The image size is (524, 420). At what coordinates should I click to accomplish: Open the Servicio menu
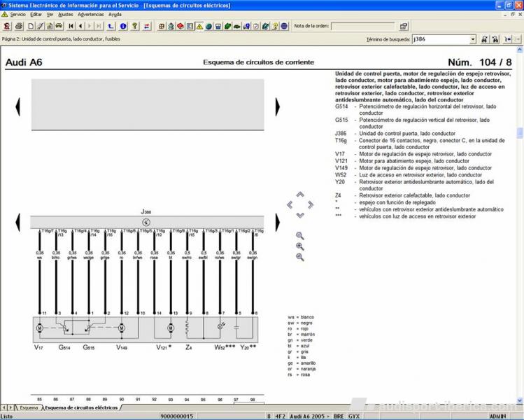tap(17, 15)
